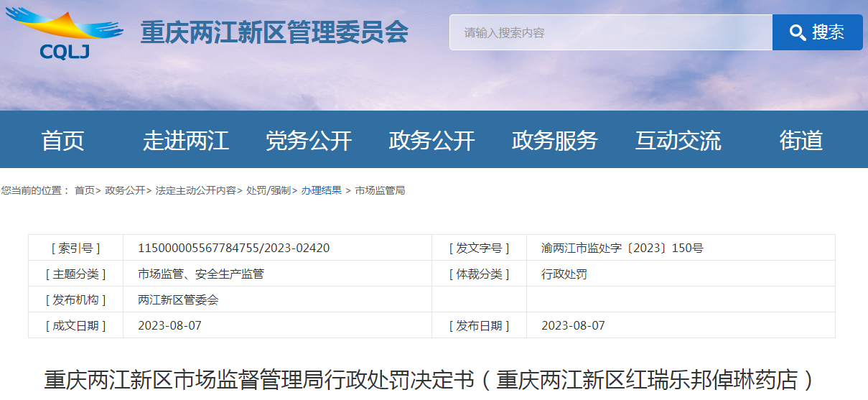Screen dimensions: 868x400
Task: Open the 互动交流 navigation tab
Action: [x=678, y=140]
